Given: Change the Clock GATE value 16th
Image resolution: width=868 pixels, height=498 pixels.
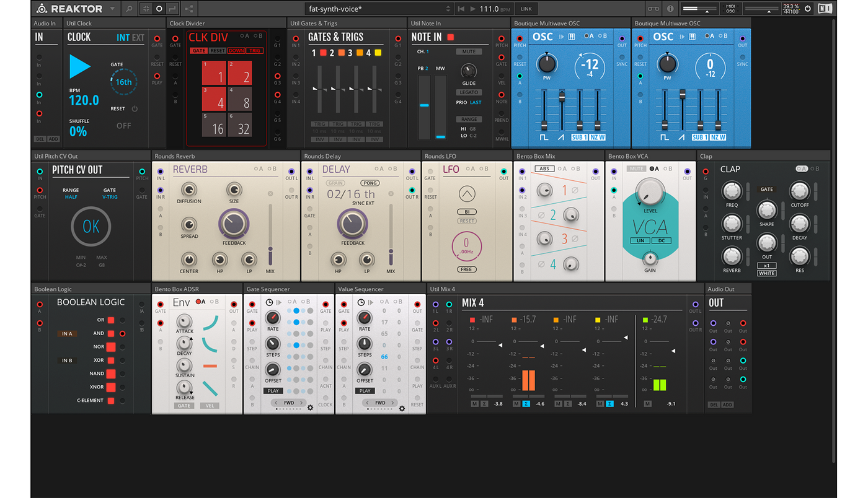Looking at the screenshot, I should 123,82.
